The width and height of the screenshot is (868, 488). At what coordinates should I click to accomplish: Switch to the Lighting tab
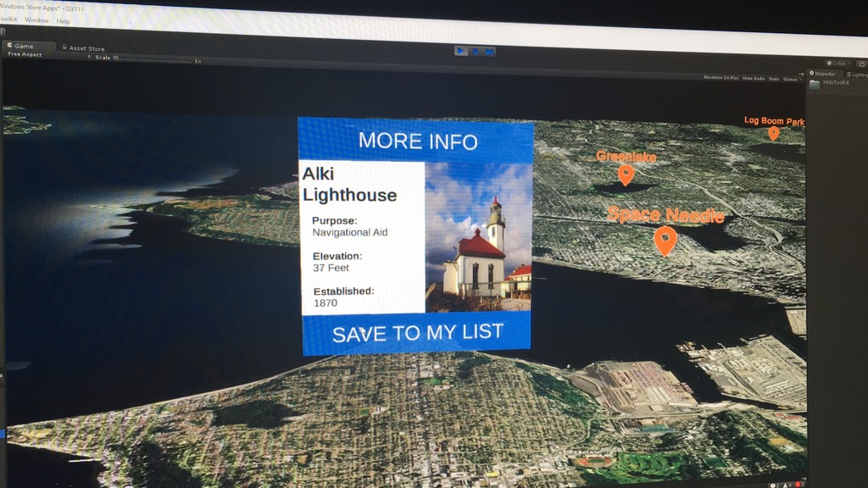[857, 75]
